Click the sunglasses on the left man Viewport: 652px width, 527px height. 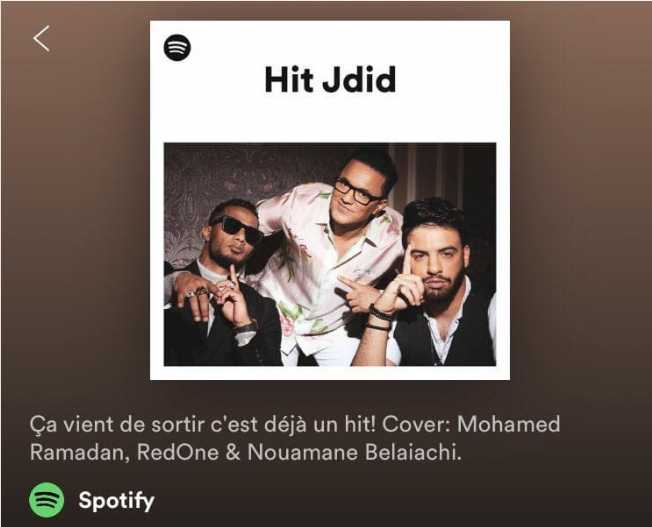coord(238,228)
